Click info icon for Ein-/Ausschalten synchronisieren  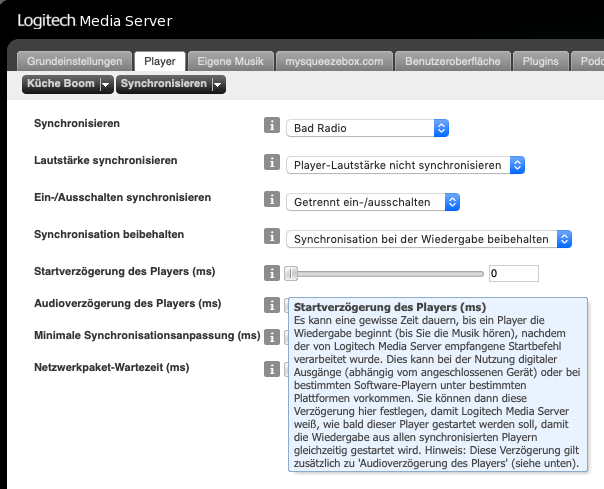pyautogui.click(x=270, y=200)
